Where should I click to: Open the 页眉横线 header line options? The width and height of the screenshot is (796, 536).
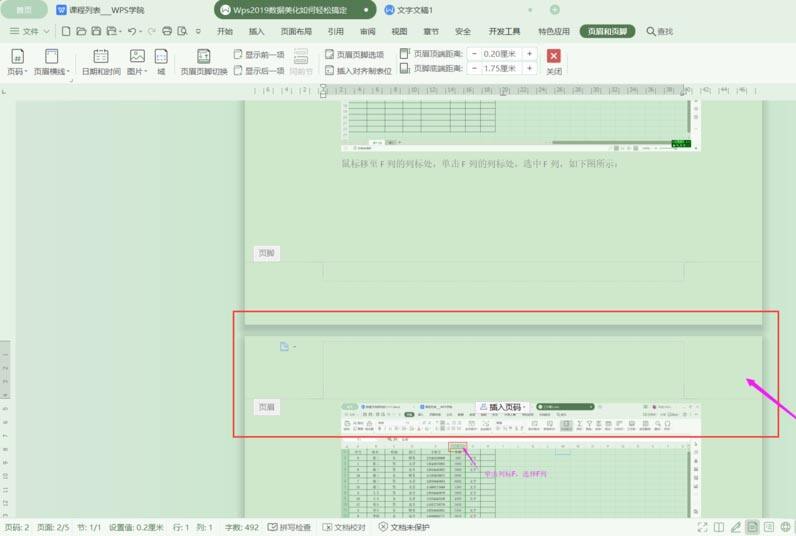51,62
